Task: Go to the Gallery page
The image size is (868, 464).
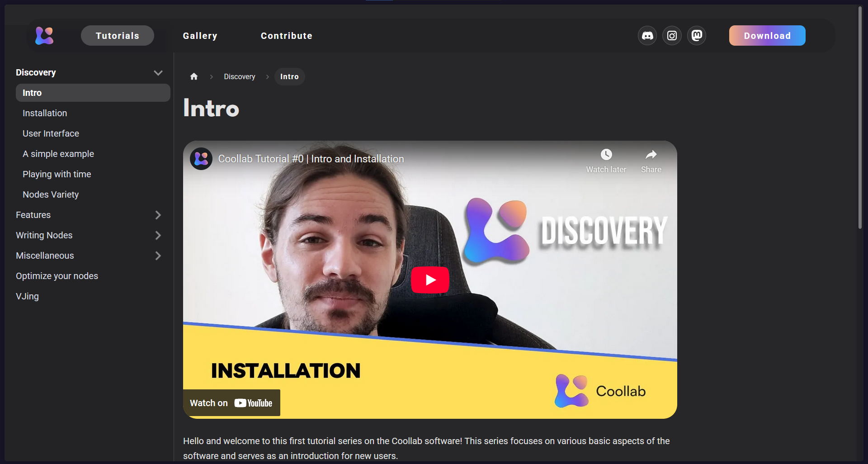Action: 200,36
